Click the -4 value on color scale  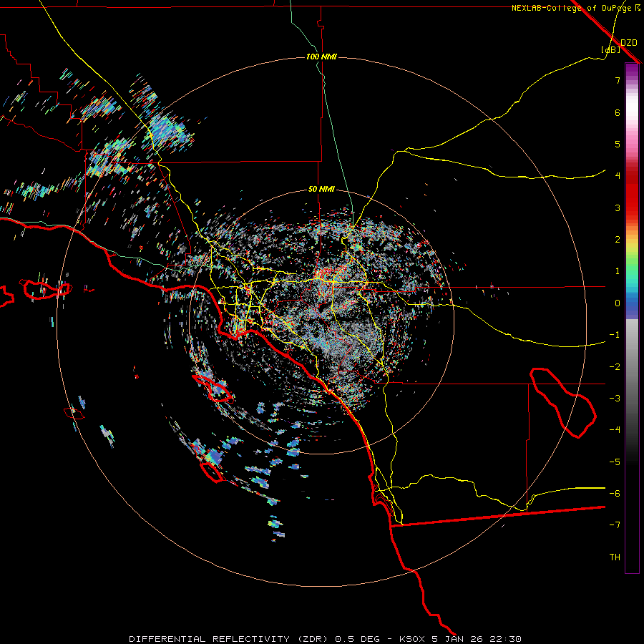(x=615, y=430)
